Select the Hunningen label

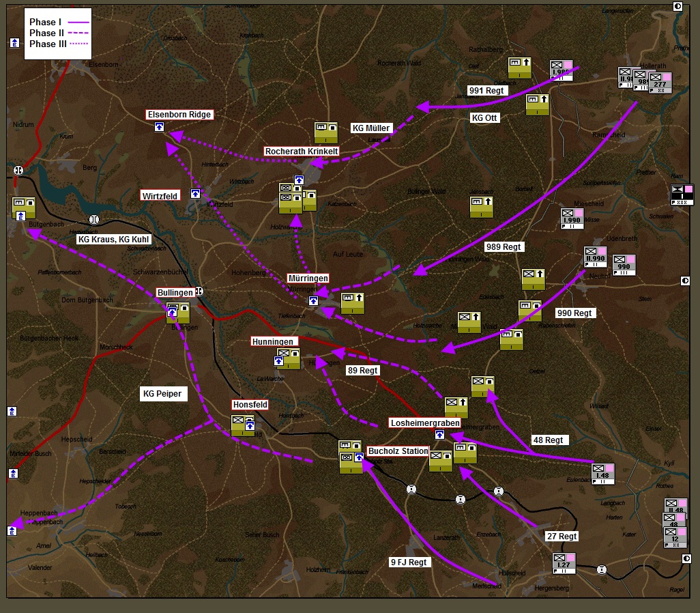[273, 342]
